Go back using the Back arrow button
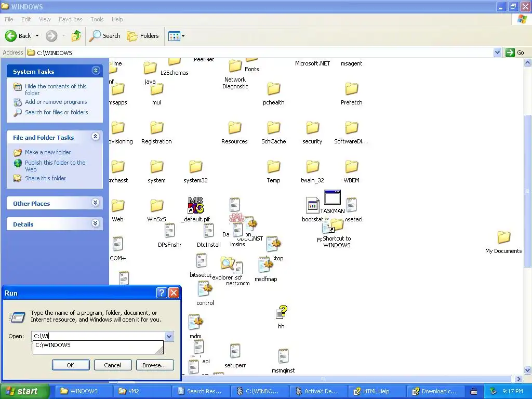The height and width of the screenshot is (399, 532). tap(18, 36)
